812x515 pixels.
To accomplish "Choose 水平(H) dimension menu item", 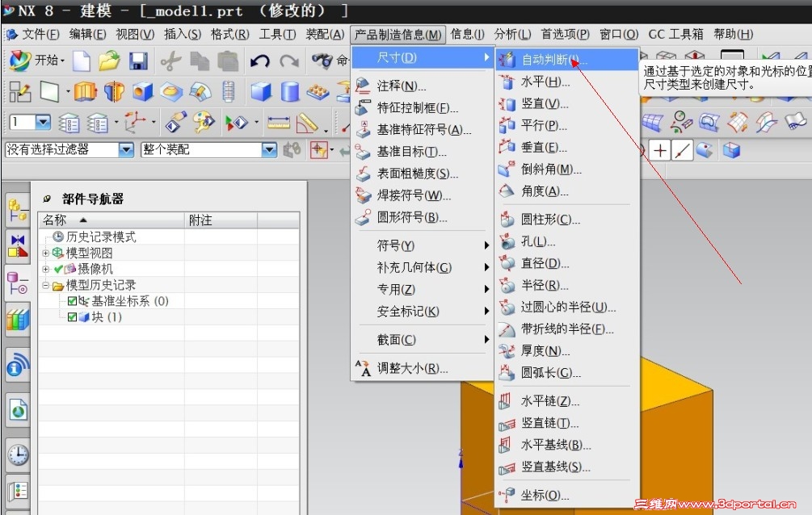I will pos(567,82).
